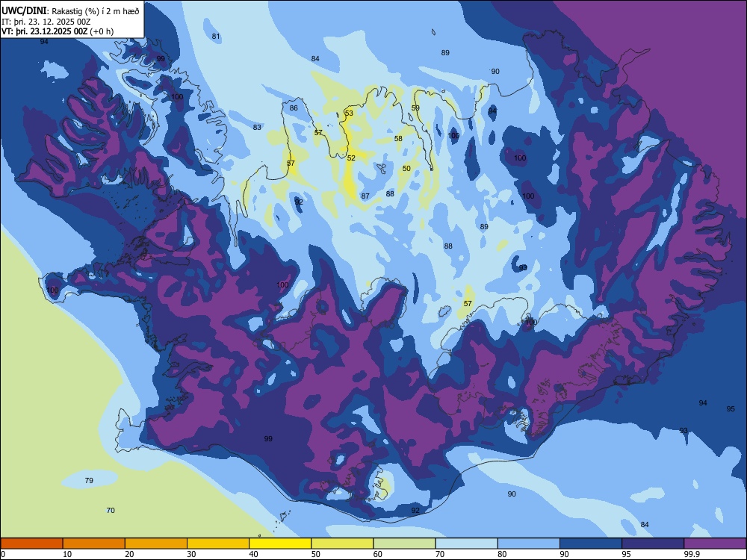Click the legend tick label 20

[129, 554]
